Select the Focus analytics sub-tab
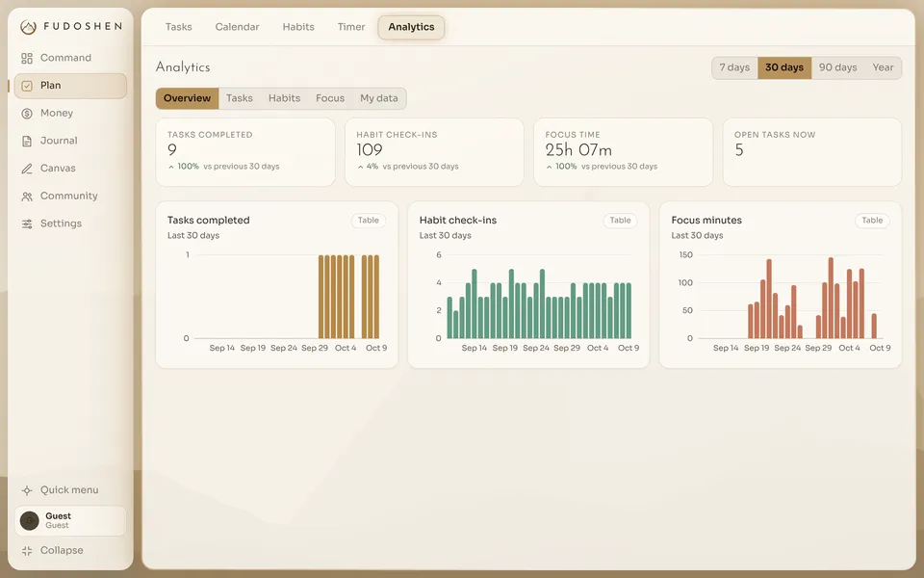This screenshot has height=578, width=924. (x=330, y=98)
